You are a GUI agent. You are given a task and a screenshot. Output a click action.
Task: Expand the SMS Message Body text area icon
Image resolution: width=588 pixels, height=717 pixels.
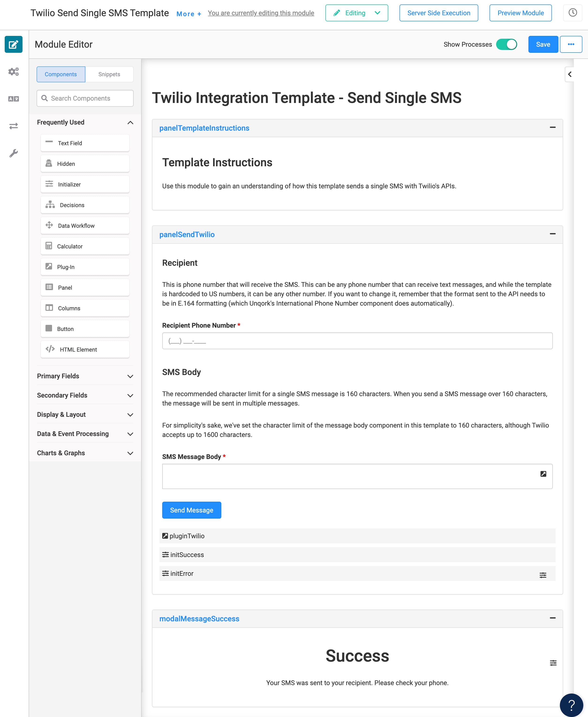tap(543, 474)
